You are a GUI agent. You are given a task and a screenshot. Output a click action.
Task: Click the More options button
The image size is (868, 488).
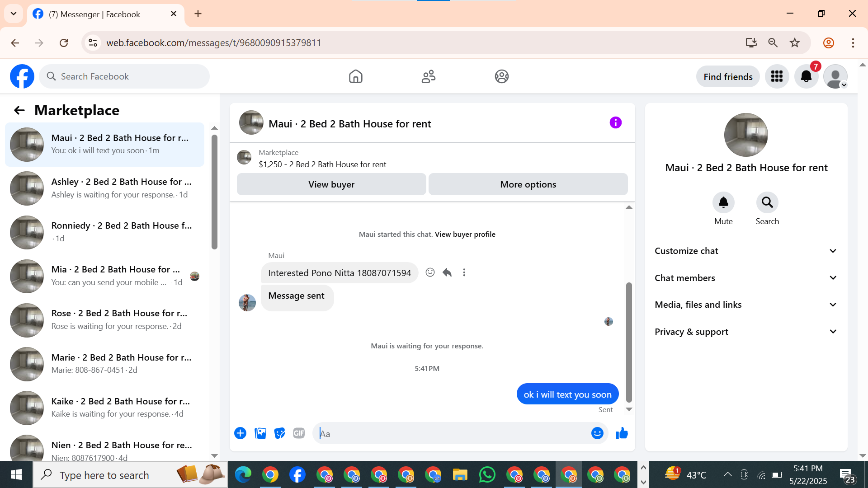point(528,184)
